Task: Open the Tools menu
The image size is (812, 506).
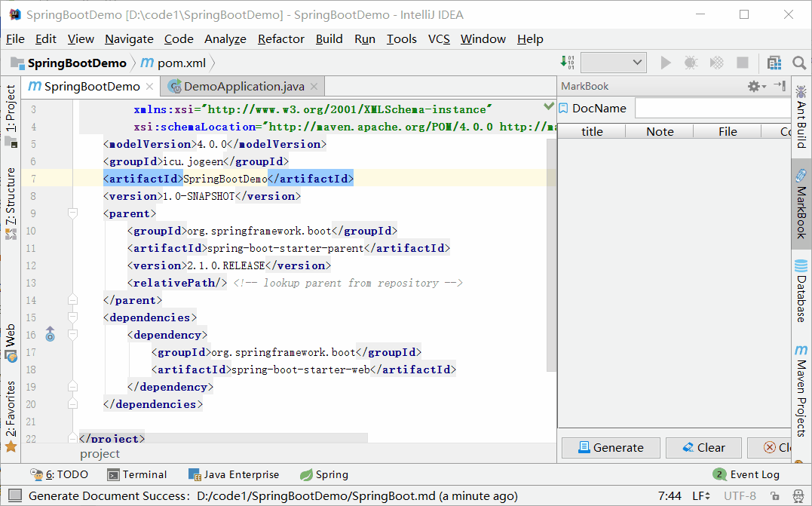Action: pyautogui.click(x=401, y=39)
